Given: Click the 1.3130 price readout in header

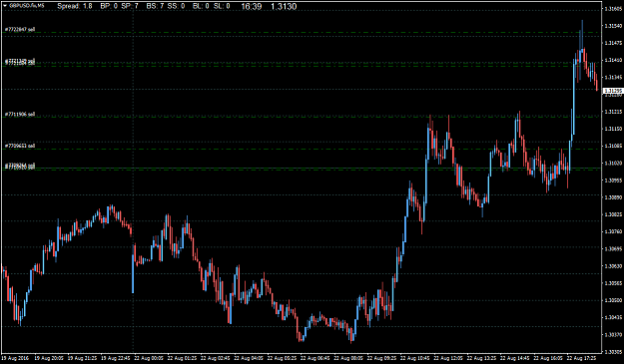Looking at the screenshot, I should [284, 6].
